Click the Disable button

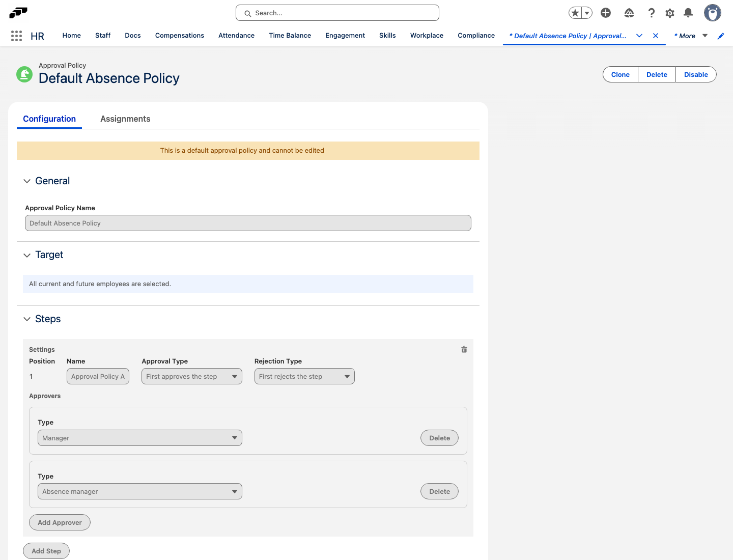[696, 74]
